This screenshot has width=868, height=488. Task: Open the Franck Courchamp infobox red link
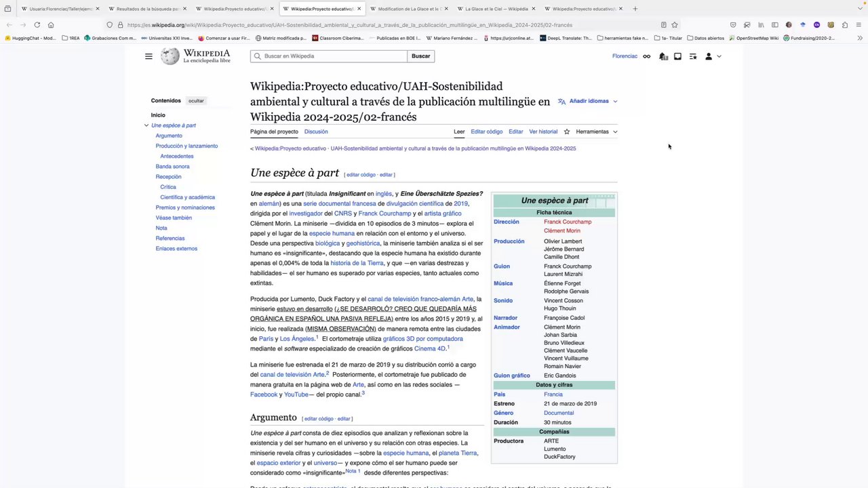click(568, 222)
